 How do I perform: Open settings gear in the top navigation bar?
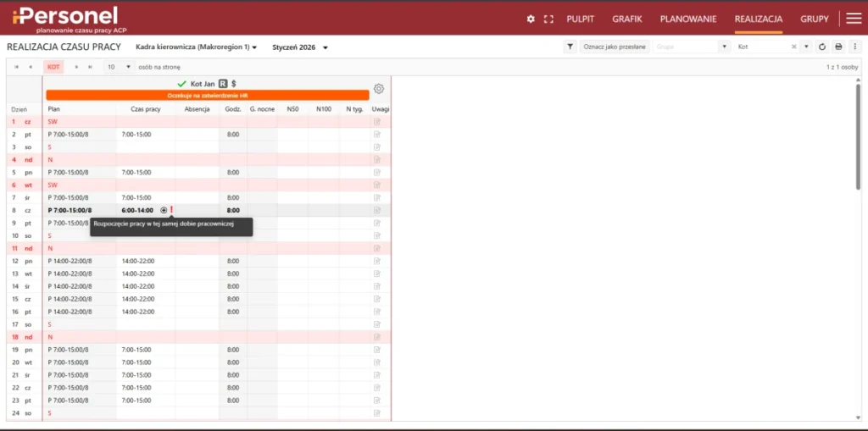tap(531, 19)
